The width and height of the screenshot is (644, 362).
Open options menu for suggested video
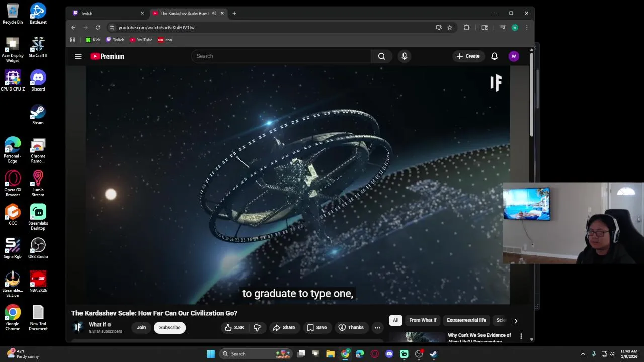point(521,336)
